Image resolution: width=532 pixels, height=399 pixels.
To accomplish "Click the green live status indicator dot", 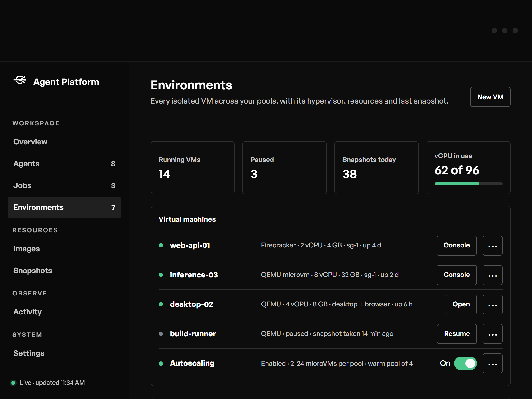I will (x=14, y=383).
